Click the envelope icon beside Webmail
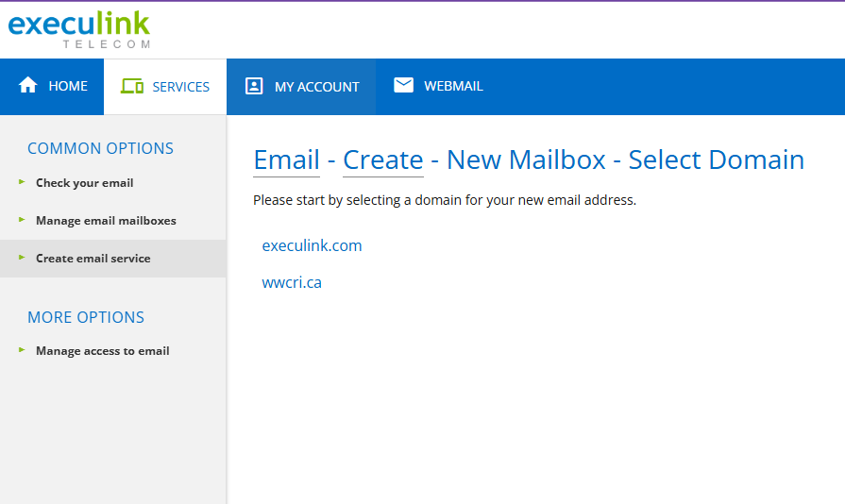The image size is (845, 504). click(404, 85)
